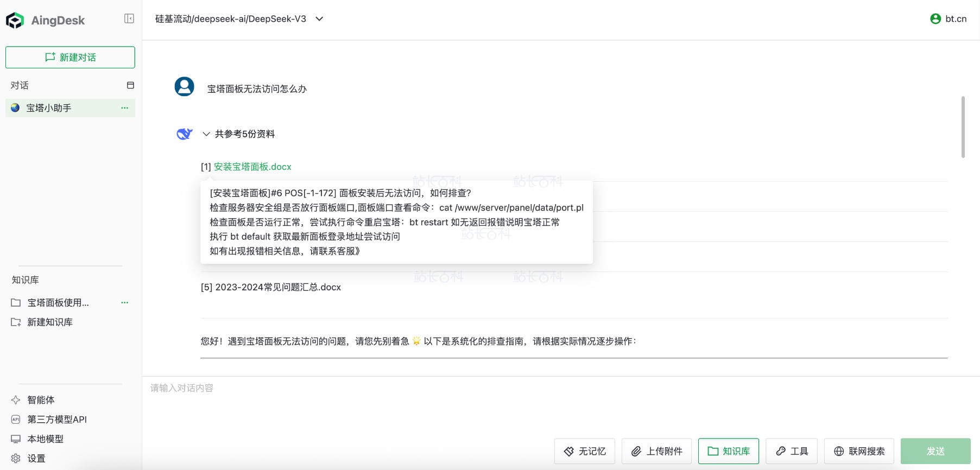Open the 工具 tools button

coord(792,451)
